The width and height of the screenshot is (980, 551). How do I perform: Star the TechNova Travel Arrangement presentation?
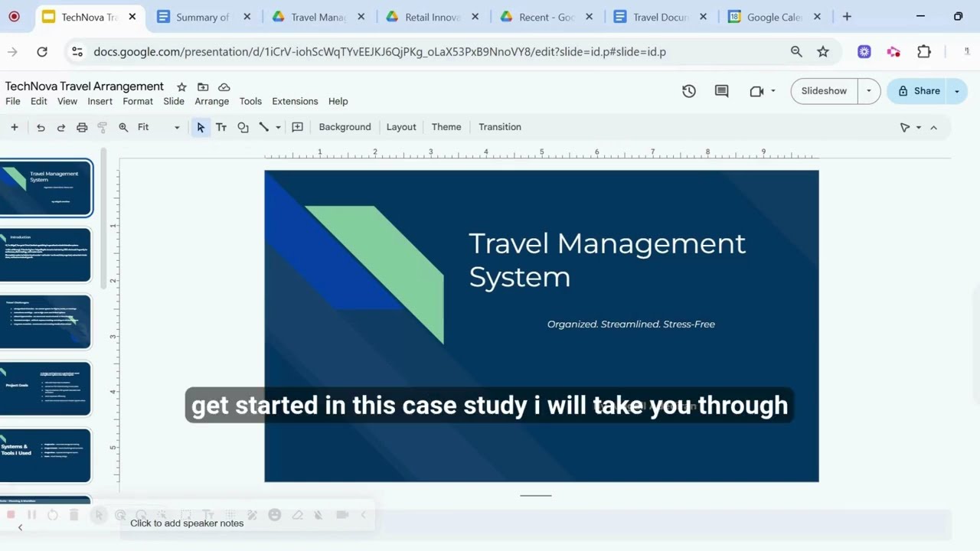coord(181,86)
